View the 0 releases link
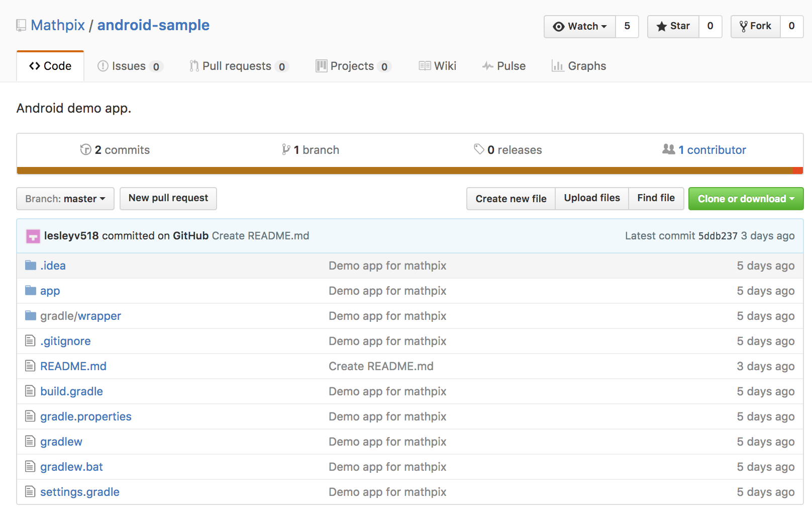 pos(508,150)
